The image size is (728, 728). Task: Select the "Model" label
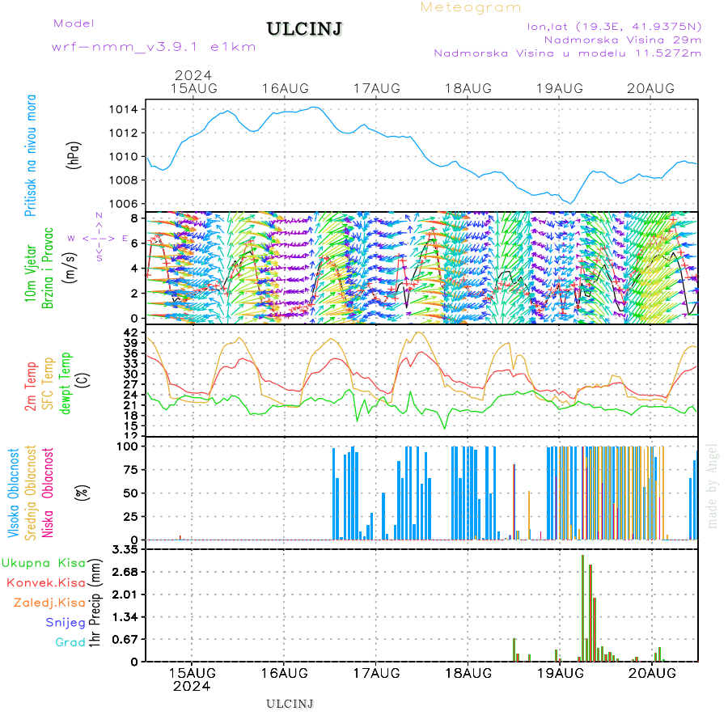coord(74,23)
